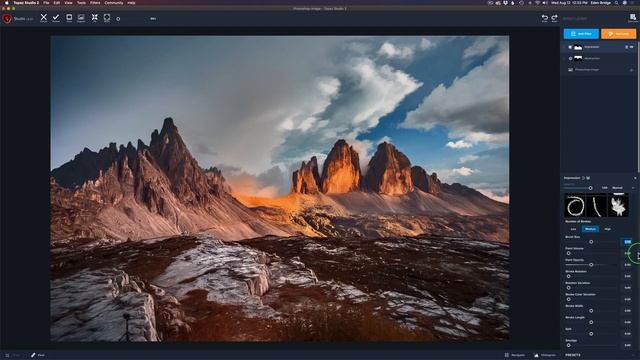This screenshot has width=640, height=360.
Task: Close the Impression filter settings panel
Action: point(635,178)
